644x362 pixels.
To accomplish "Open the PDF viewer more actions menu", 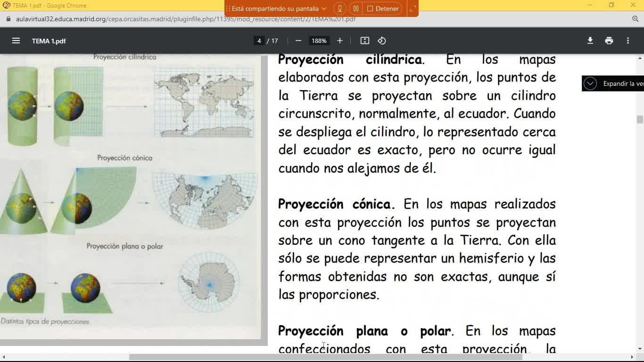I will click(627, 41).
